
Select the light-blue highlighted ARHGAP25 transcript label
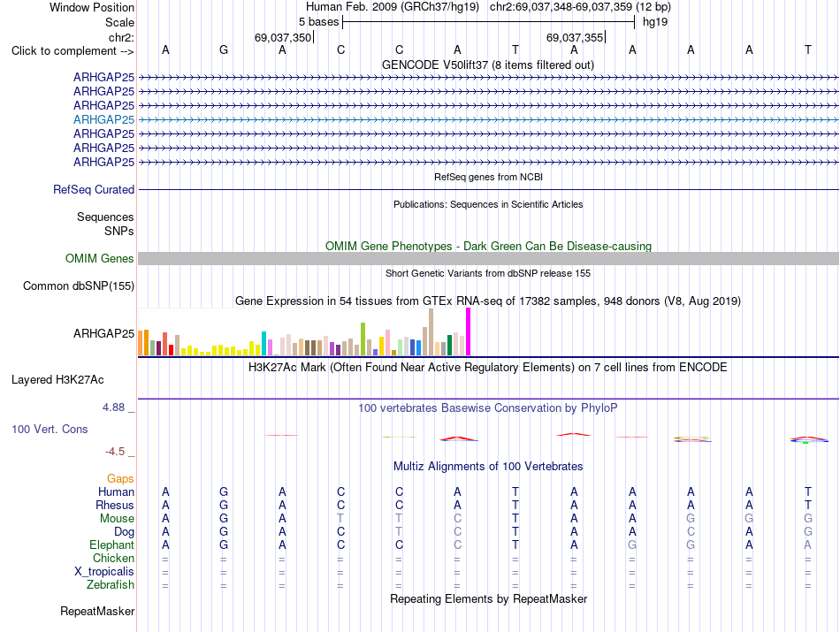click(x=104, y=119)
